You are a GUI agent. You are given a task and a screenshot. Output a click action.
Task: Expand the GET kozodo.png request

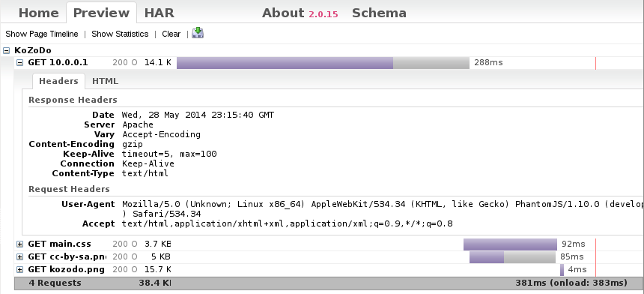pyautogui.click(x=19, y=270)
